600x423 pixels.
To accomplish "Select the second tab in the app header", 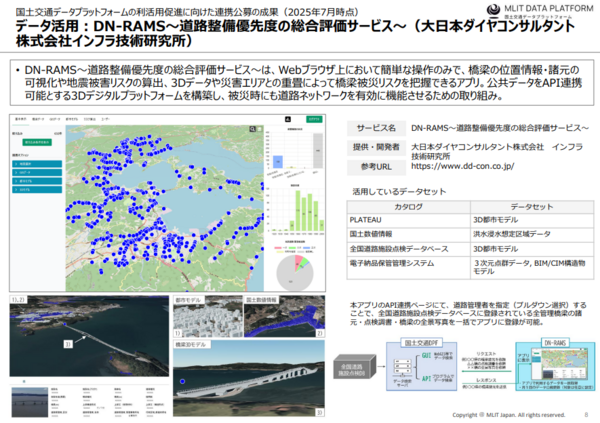I will (38, 119).
